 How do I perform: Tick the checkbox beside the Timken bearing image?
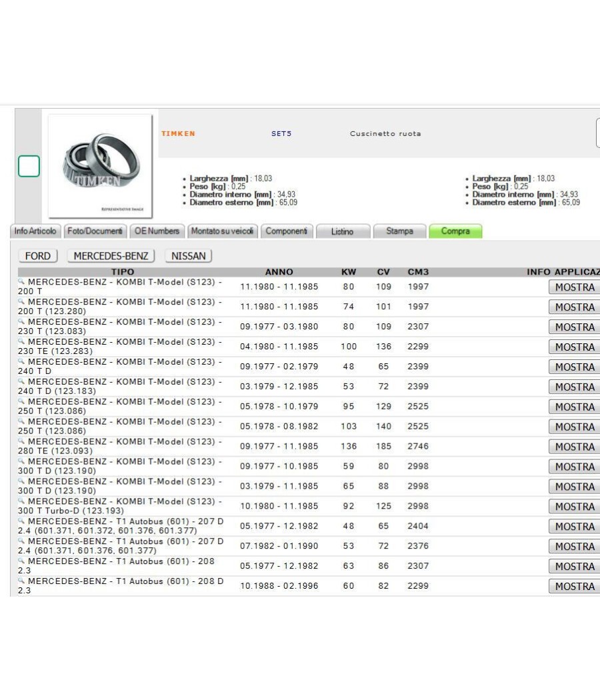[x=29, y=166]
